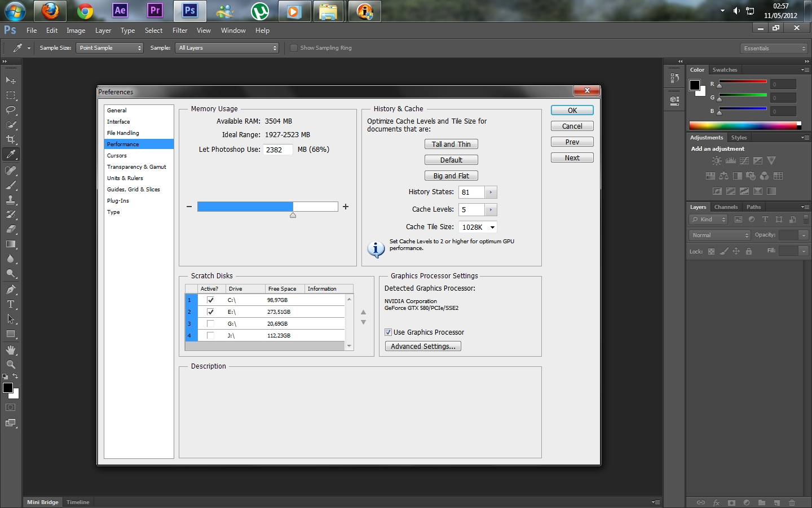812x508 pixels.
Task: Select the Zoom tool
Action: click(x=11, y=365)
